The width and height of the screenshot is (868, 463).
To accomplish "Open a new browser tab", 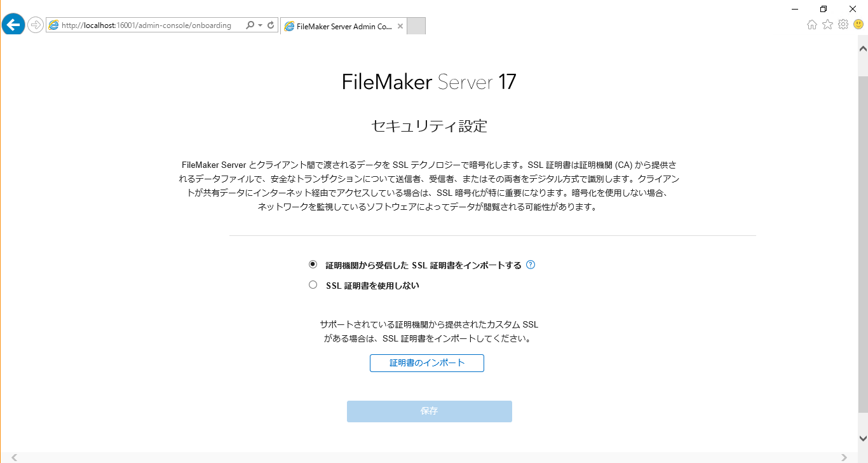I will [416, 26].
